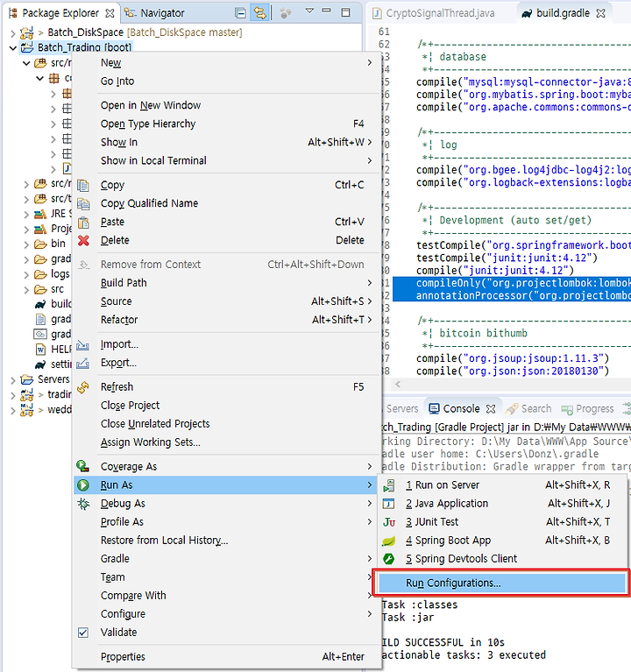The height and width of the screenshot is (672, 631).
Task: Click horizontal scrollbar left arrow in editor
Action: [x=398, y=385]
